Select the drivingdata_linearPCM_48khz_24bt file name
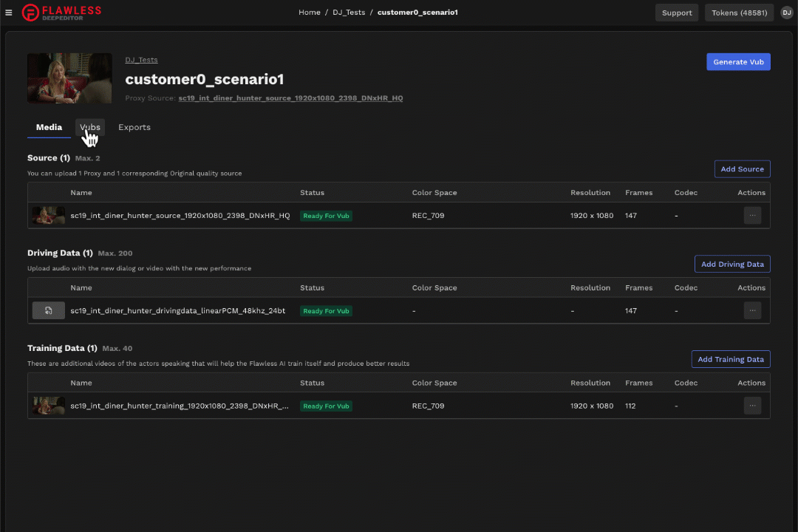Screen dimensions: 798x532 point(177,310)
